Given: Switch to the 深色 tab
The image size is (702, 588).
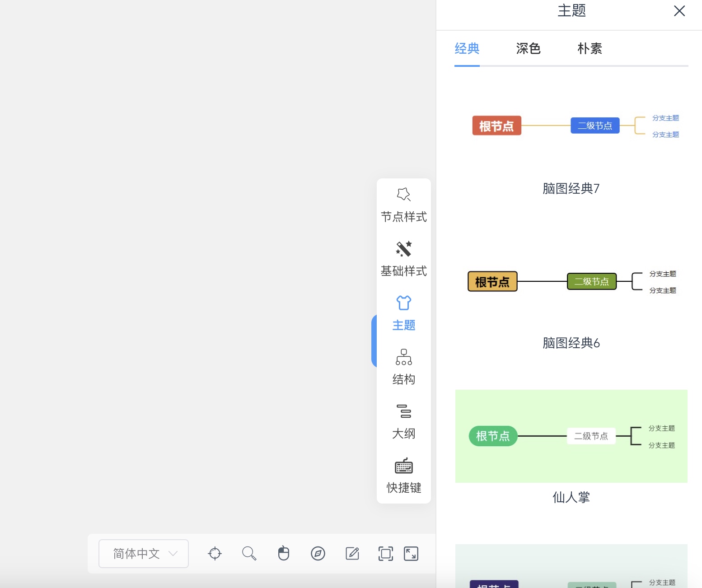Looking at the screenshot, I should (x=529, y=48).
